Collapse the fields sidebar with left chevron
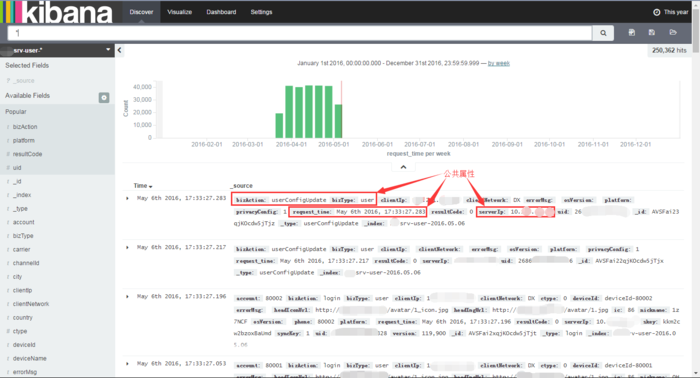This screenshot has height=378, width=700. coord(119,50)
